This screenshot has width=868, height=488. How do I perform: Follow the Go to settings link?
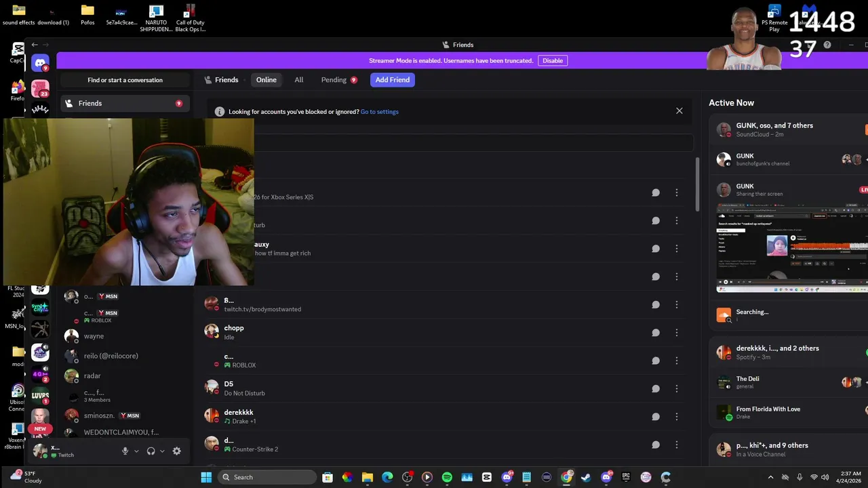tap(379, 112)
